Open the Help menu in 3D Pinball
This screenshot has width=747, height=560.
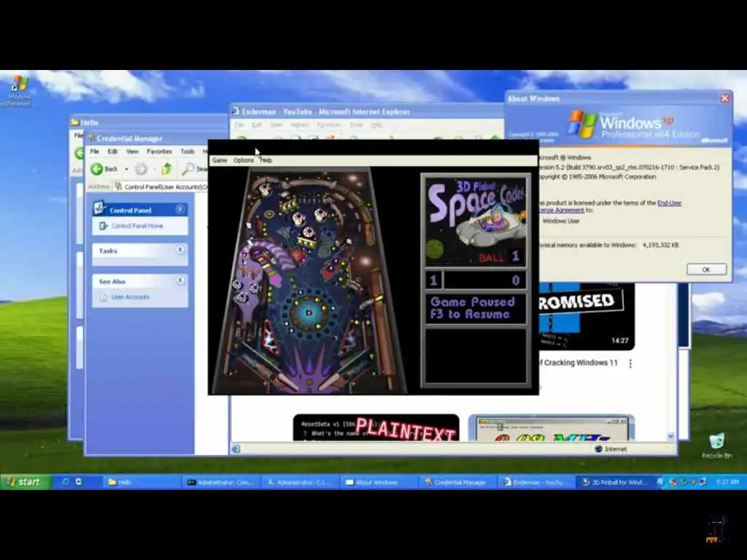click(266, 160)
